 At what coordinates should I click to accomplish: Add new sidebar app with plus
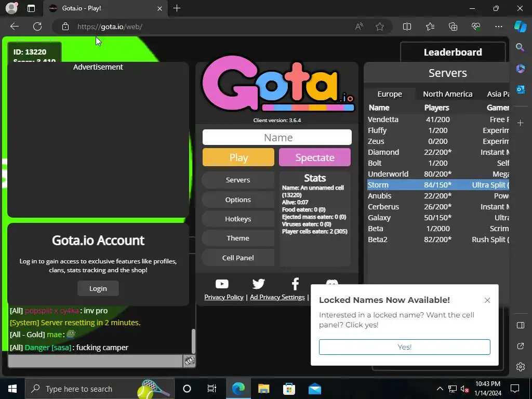520,123
